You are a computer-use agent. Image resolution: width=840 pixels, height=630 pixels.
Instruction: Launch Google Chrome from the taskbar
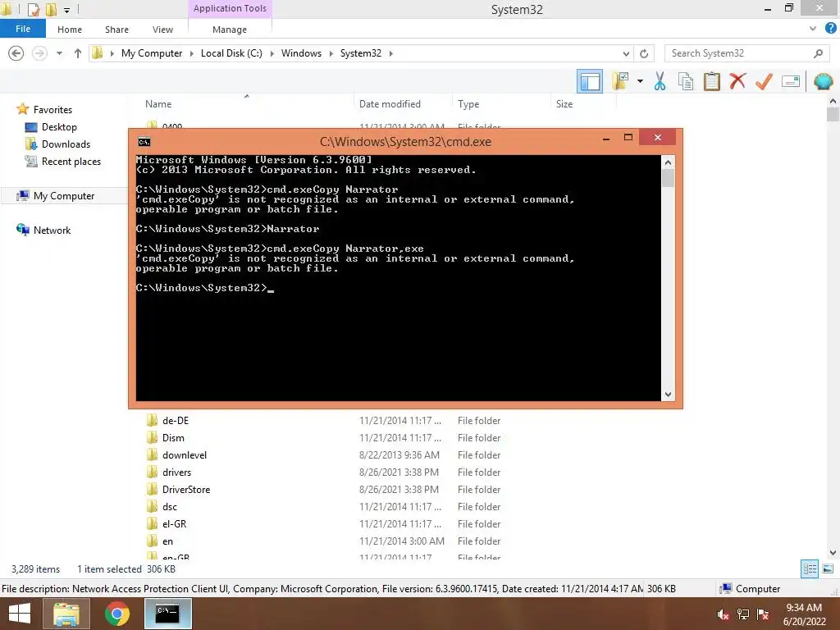click(x=116, y=614)
